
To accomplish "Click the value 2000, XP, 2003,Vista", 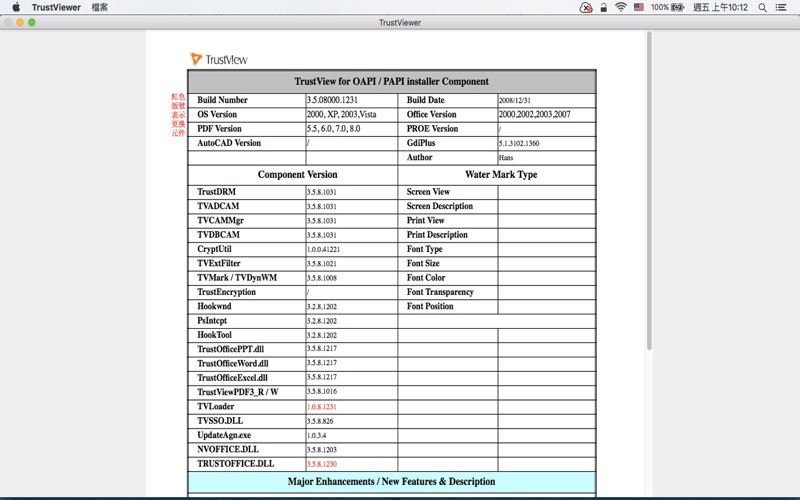I will tap(341, 114).
